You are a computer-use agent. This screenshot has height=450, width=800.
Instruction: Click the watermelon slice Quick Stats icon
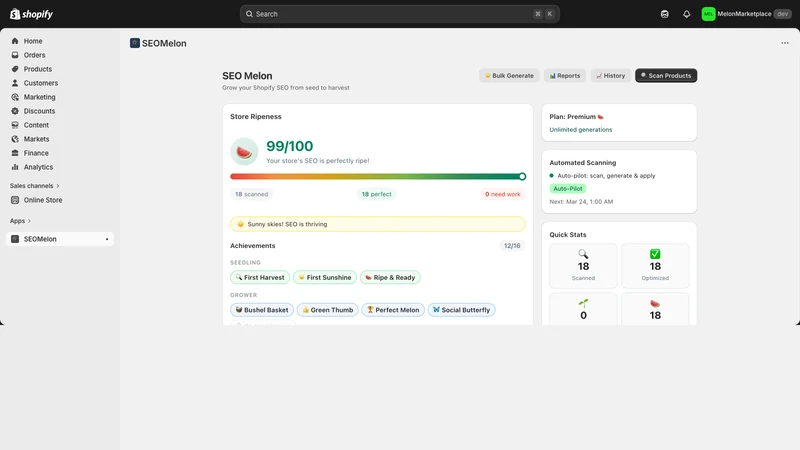pos(655,303)
